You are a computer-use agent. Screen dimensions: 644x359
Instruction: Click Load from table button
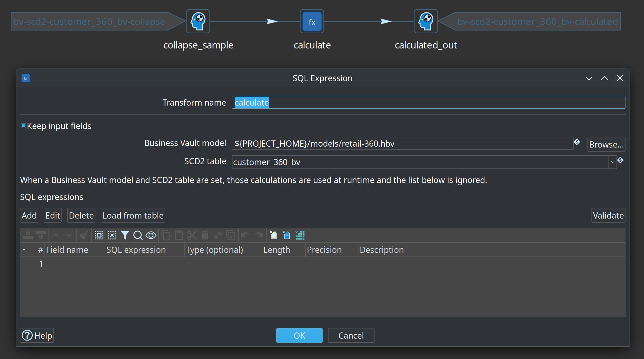pos(133,215)
